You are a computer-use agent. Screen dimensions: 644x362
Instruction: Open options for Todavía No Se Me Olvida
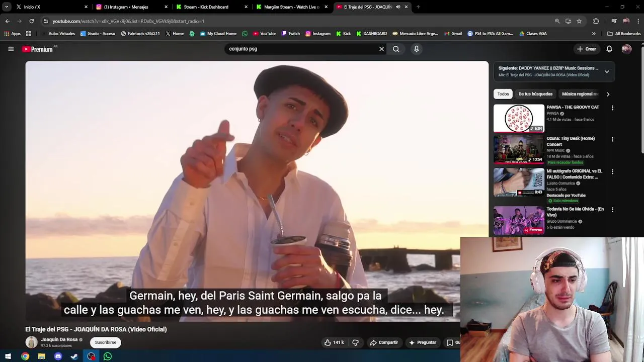(612, 210)
